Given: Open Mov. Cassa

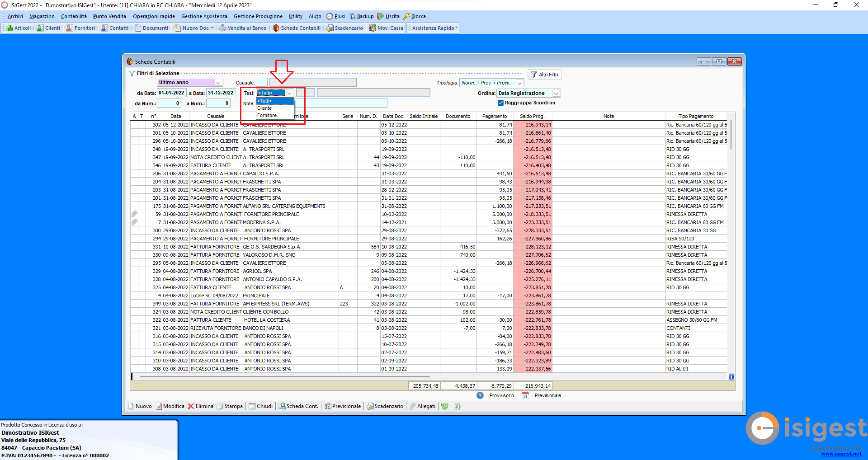Looking at the screenshot, I should tap(386, 28).
